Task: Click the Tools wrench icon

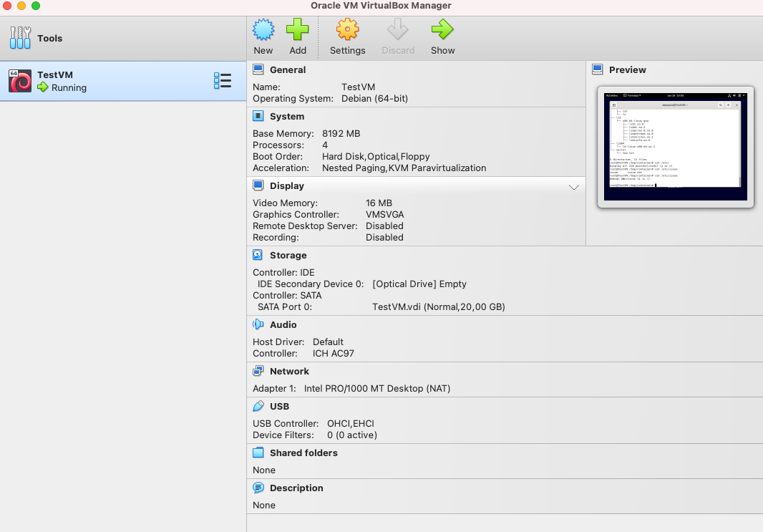Action: pyautogui.click(x=20, y=37)
